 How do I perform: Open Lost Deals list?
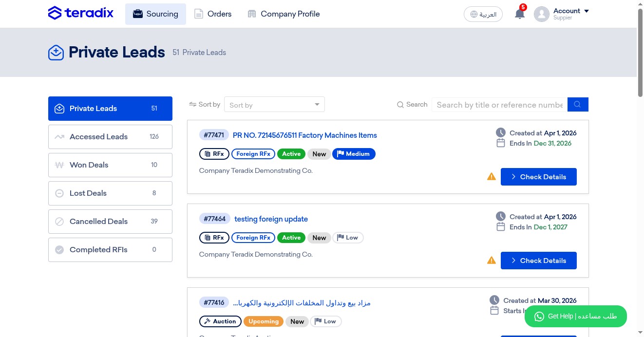[110, 193]
